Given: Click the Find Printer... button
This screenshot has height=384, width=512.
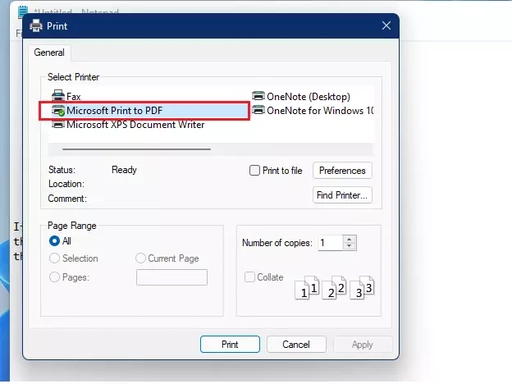Looking at the screenshot, I should click(342, 195).
